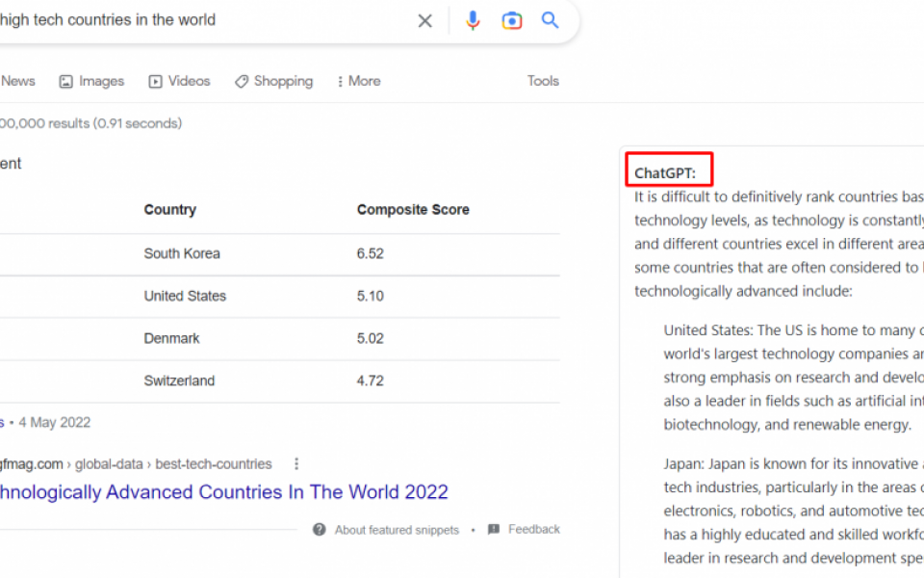Open the Technologically Advanced Countries 2022 link
This screenshot has width=924, height=578.
click(x=224, y=492)
